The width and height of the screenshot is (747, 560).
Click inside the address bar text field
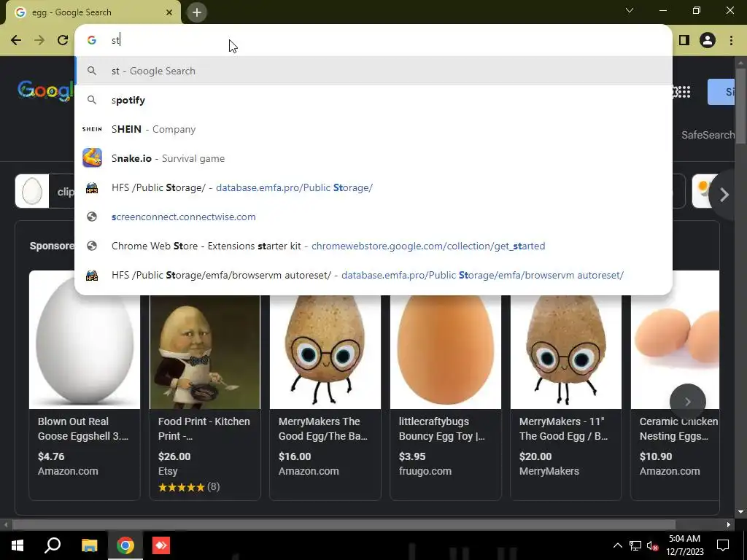tap(373, 40)
